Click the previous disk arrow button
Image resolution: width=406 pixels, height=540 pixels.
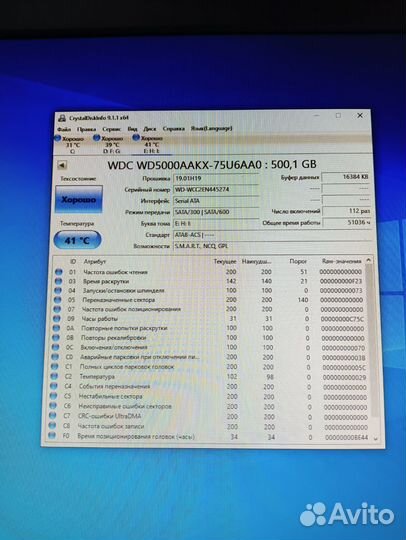tap(62, 165)
